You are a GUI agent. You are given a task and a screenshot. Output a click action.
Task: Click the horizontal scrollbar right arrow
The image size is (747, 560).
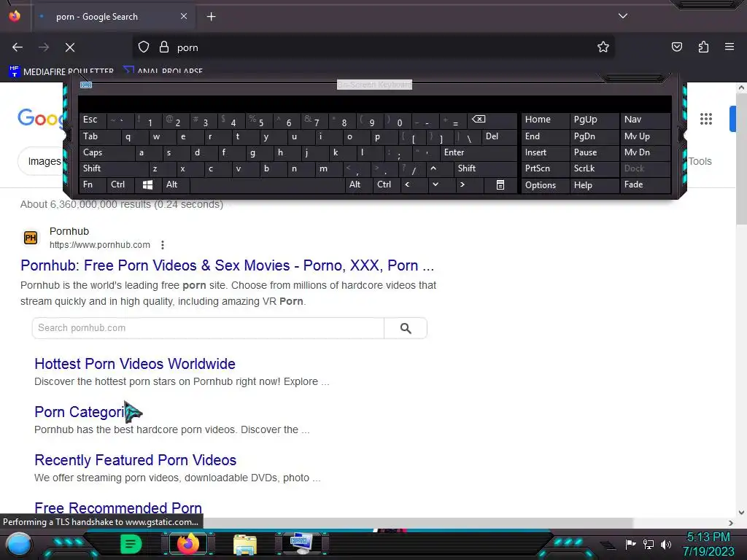[731, 523]
